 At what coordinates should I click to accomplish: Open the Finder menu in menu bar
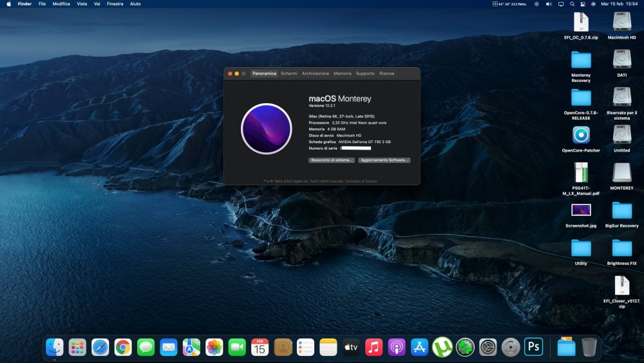(24, 4)
